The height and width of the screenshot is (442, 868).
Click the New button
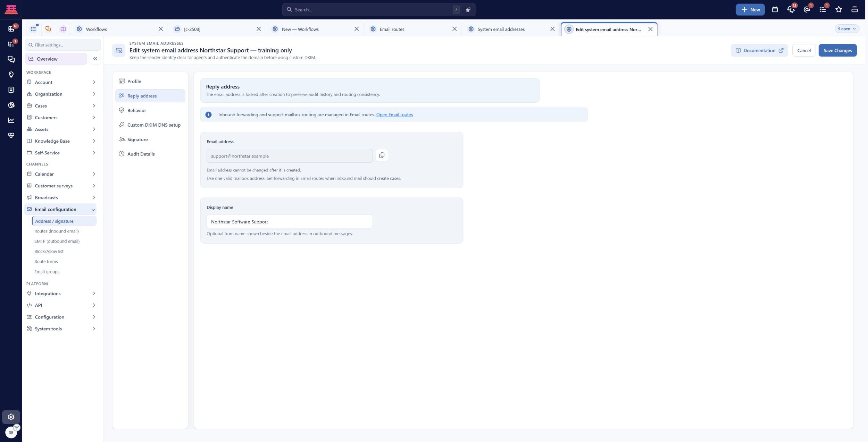click(750, 10)
